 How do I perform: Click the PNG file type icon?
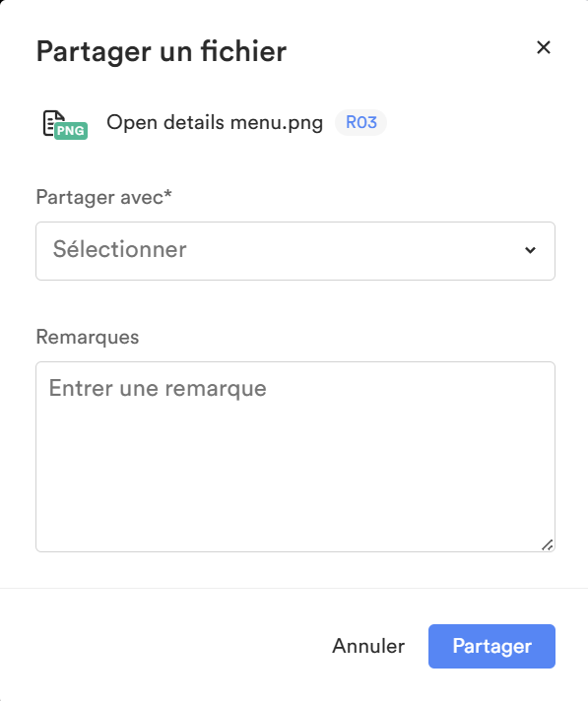pos(65,125)
